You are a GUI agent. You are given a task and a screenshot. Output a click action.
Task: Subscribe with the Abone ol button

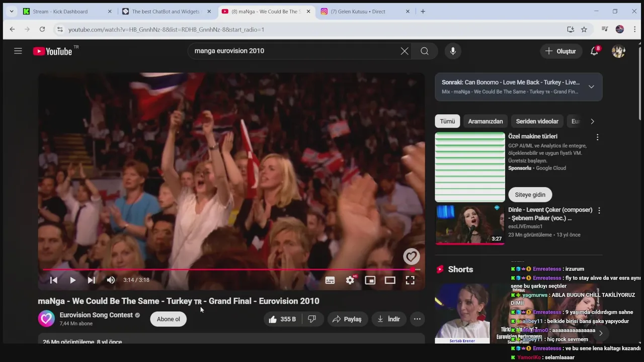point(168,319)
